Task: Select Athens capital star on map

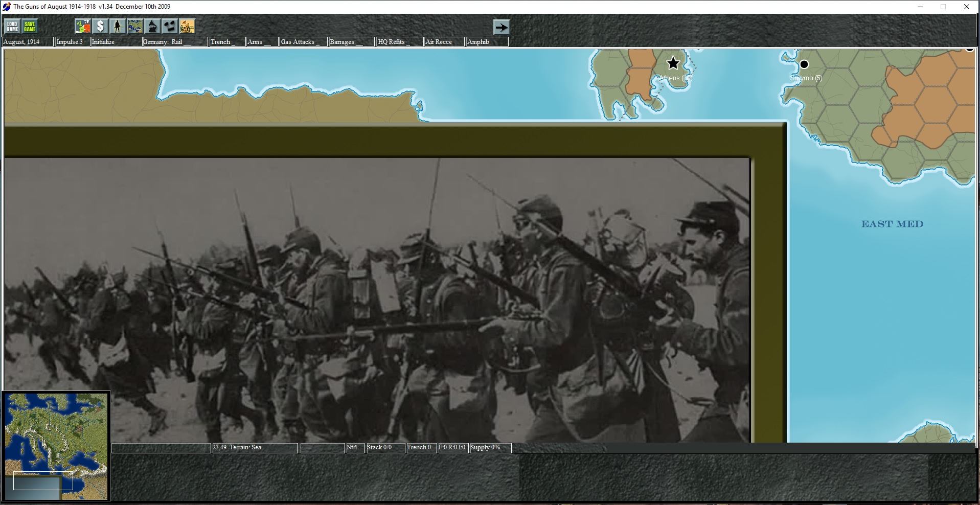Action: click(673, 63)
